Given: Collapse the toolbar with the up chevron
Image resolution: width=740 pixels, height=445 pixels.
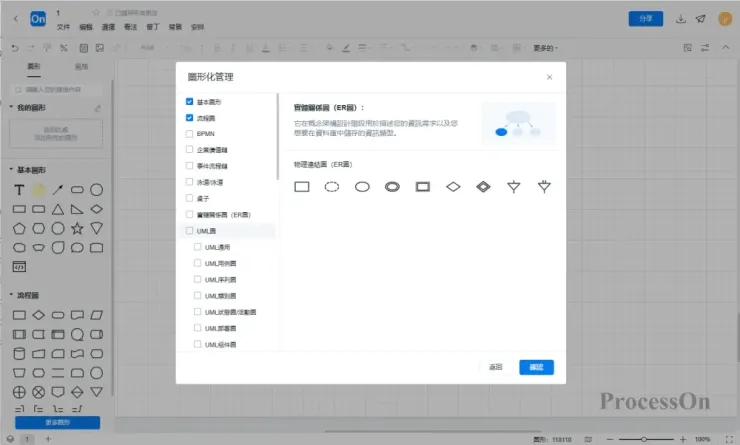Looking at the screenshot, I should point(725,48).
